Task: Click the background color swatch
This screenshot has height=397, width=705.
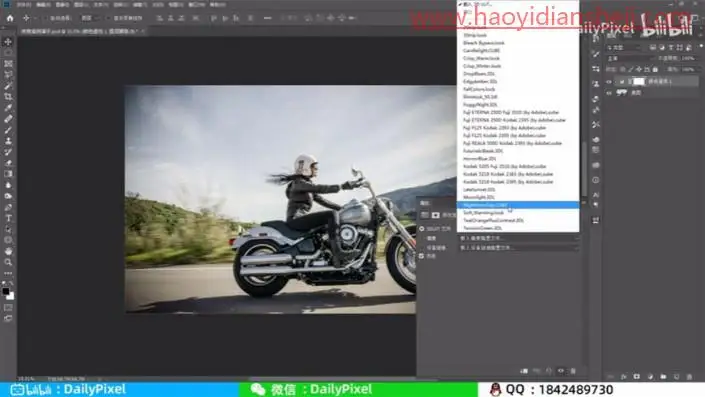Action: point(10,296)
